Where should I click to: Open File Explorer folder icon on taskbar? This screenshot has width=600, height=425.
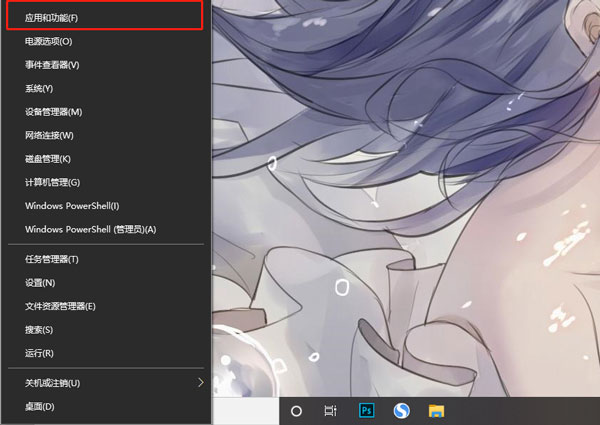(436, 411)
